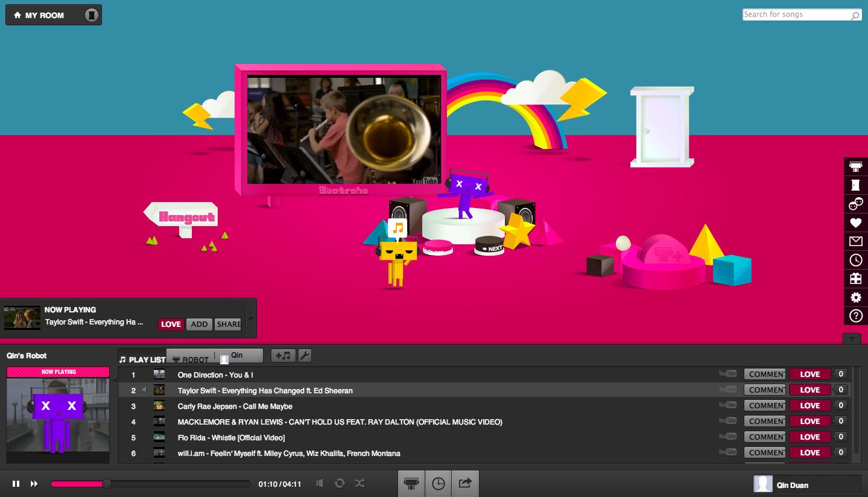
Task: Collapse the right sidebar with the down arrow
Action: 851,338
